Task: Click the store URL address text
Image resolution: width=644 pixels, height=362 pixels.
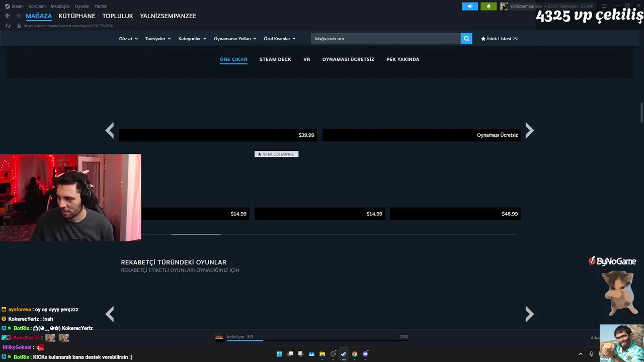Action: [x=68, y=26]
